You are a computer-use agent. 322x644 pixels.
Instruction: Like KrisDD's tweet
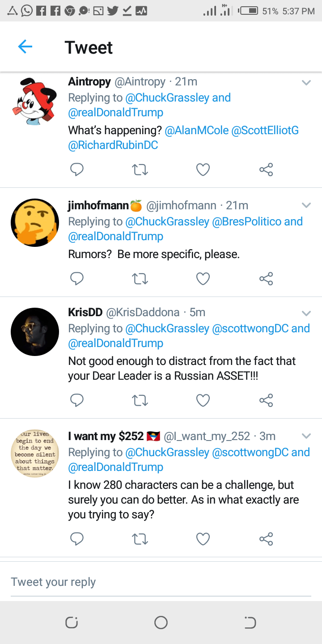[203, 400]
